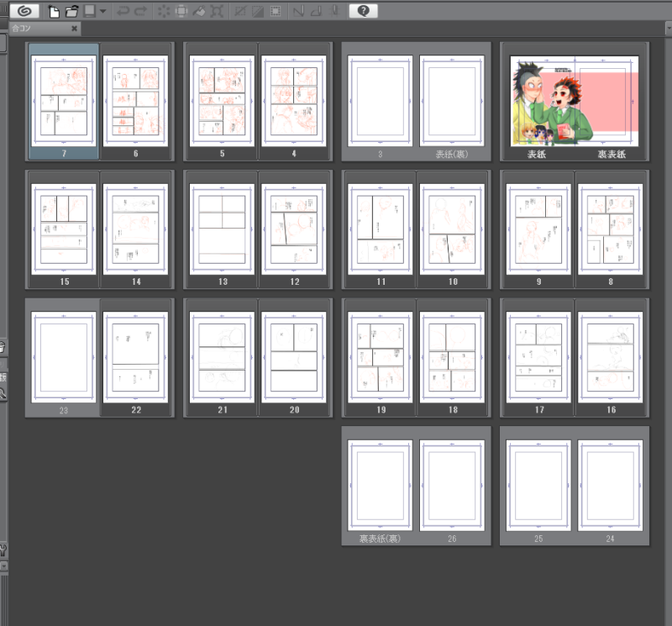Viewport: 672px width, 626px height.
Task: Save the current work
Action: (90, 11)
